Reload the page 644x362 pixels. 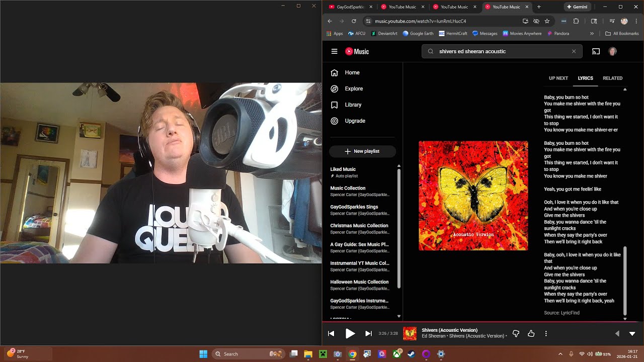point(354,21)
